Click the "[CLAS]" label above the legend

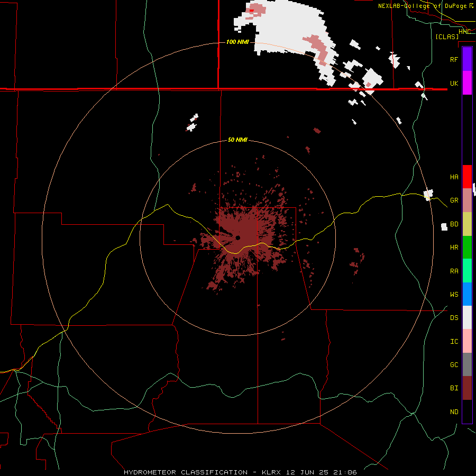pos(447,37)
